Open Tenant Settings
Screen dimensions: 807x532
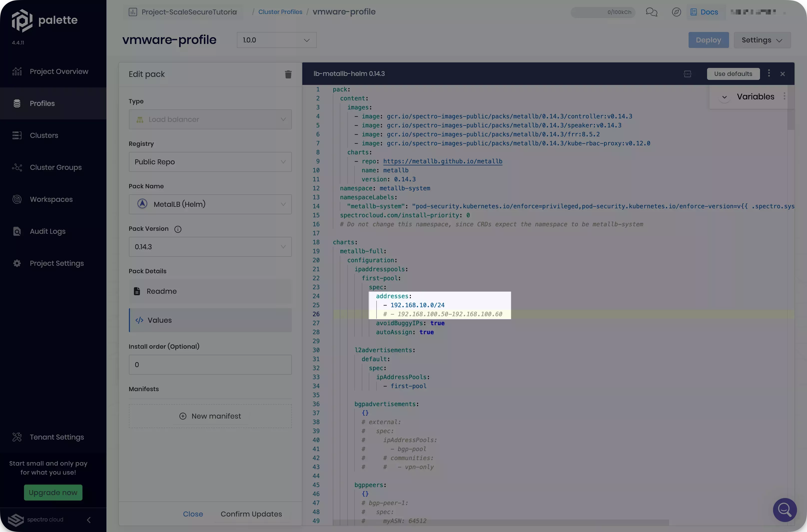pos(53,437)
